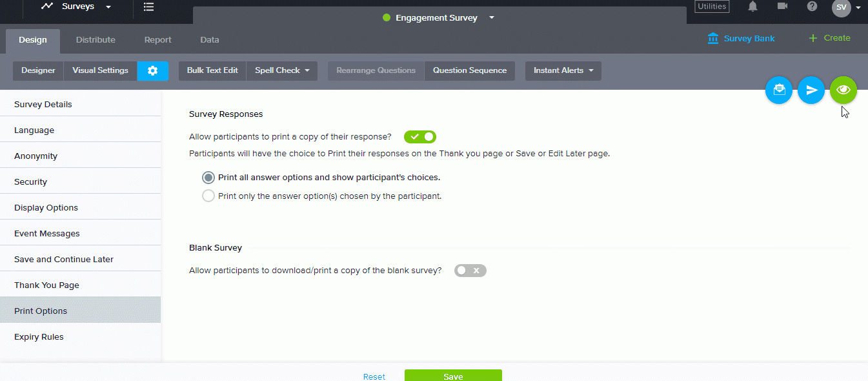Open Security settings in sidebar

click(x=80, y=181)
